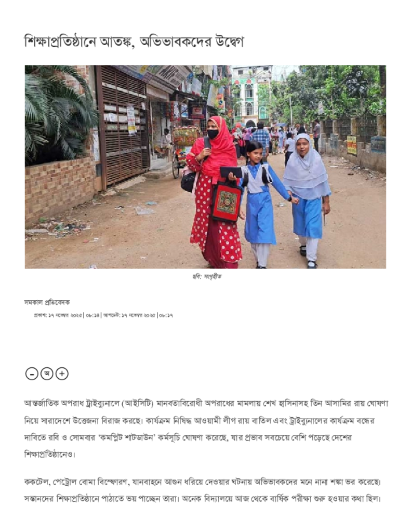Reset font size using the অ icon
This screenshot has height=532, width=411.
point(47,374)
